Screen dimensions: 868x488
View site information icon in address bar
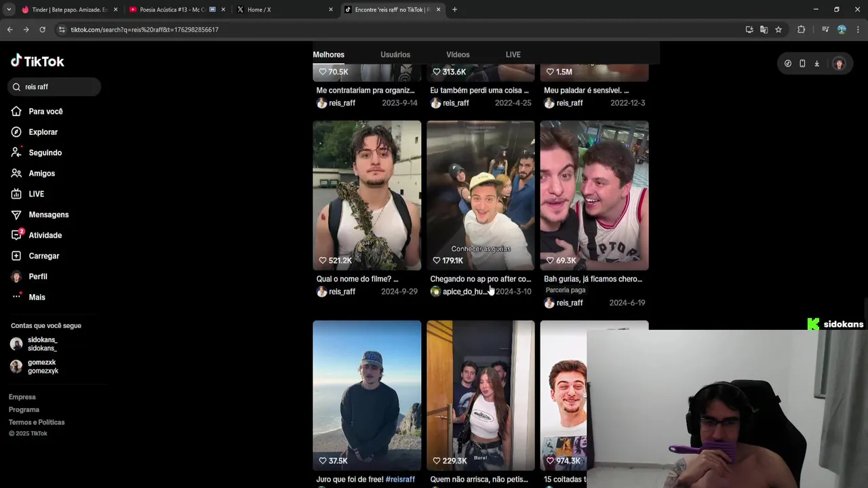click(x=62, y=30)
